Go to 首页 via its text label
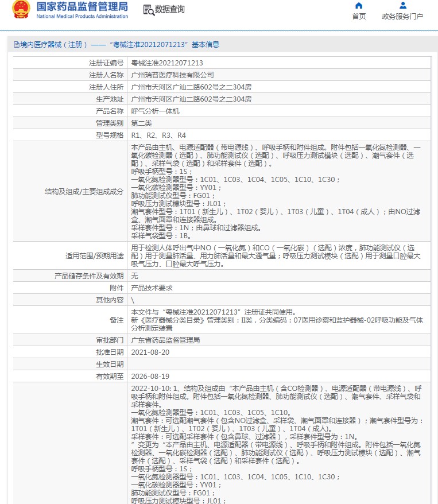 (359, 17)
